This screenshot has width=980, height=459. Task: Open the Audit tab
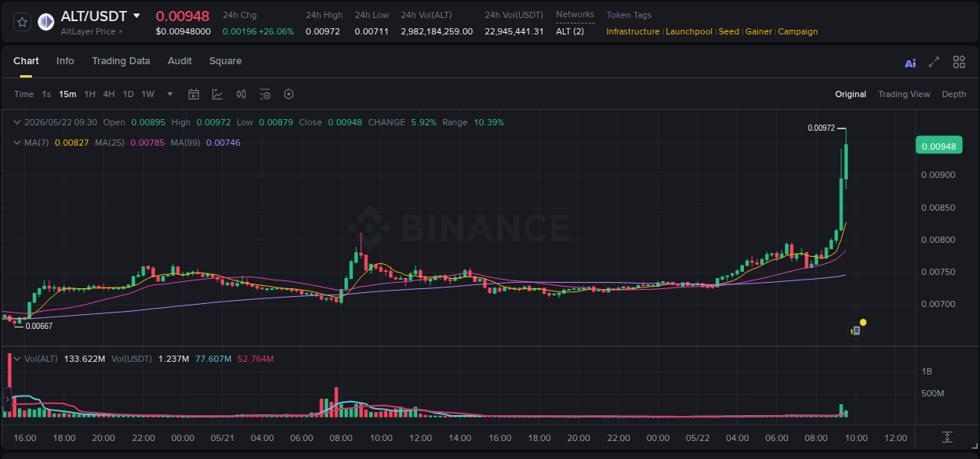coord(180,61)
